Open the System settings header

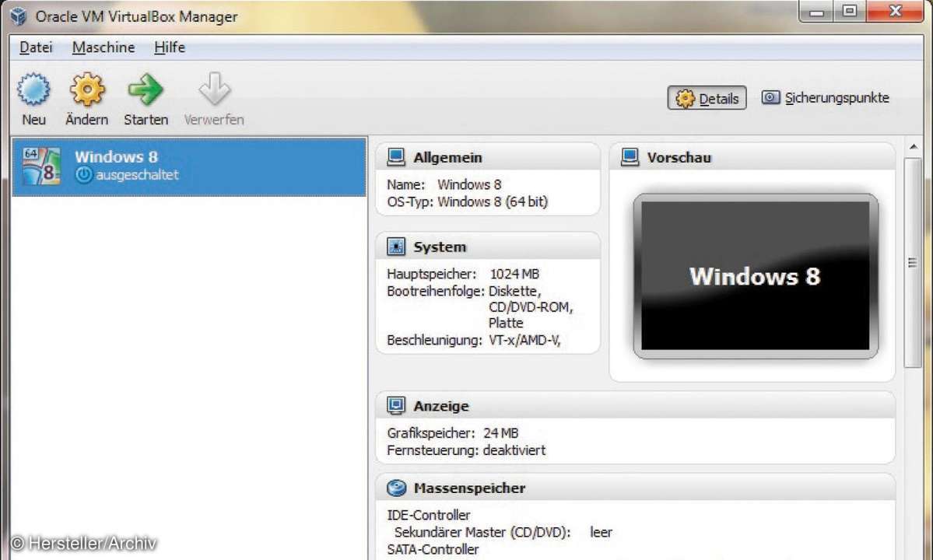tap(487, 246)
